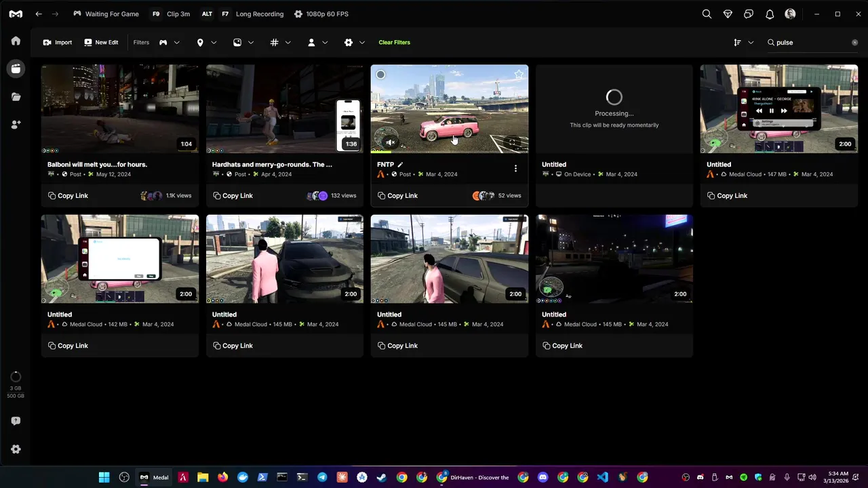Favorite the FNTP clip with star
The image size is (868, 488).
pos(519,75)
